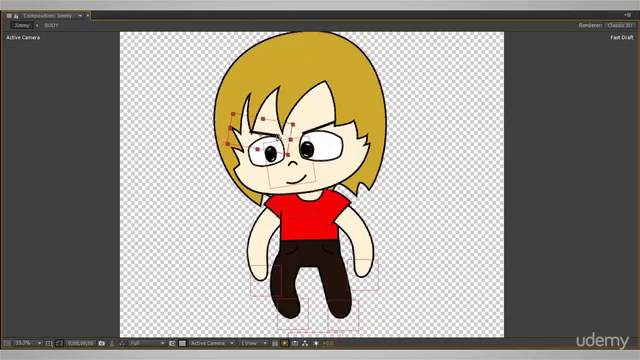The width and height of the screenshot is (640, 360).
Task: Take a snapshot with camera icon
Action: coord(102,343)
